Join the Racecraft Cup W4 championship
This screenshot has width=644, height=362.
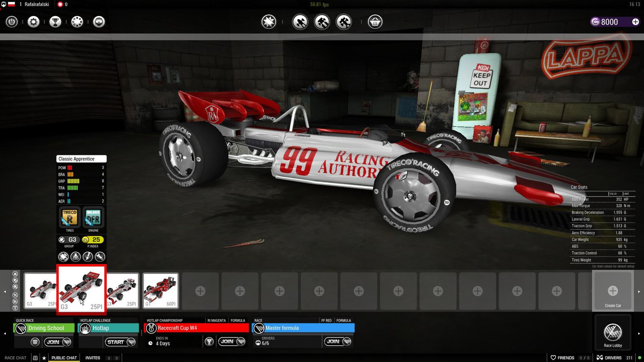[232, 341]
